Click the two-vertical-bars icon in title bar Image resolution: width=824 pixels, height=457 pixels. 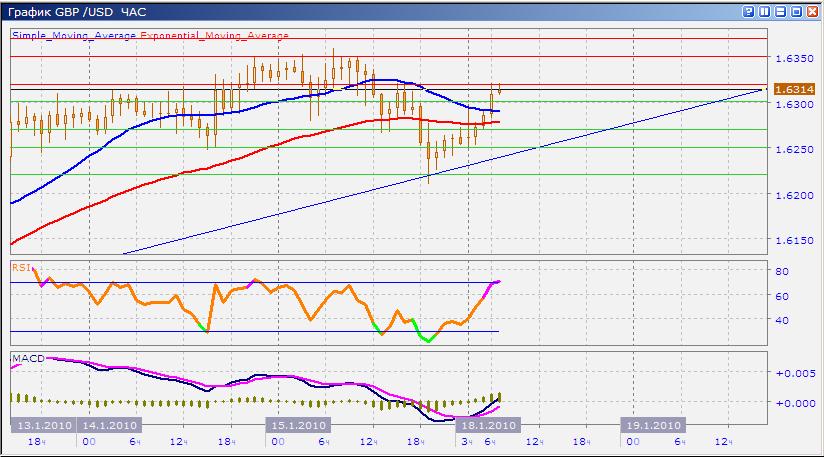[x=764, y=11]
